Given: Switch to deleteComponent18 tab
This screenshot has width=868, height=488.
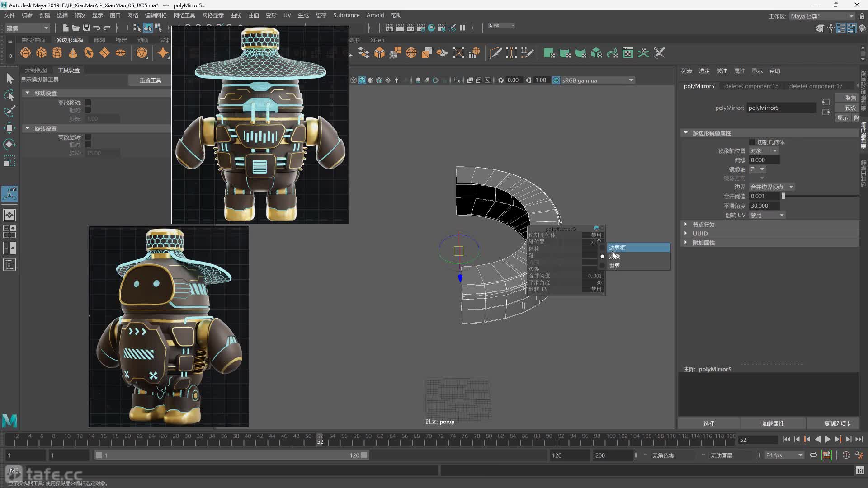Looking at the screenshot, I should click(x=751, y=86).
